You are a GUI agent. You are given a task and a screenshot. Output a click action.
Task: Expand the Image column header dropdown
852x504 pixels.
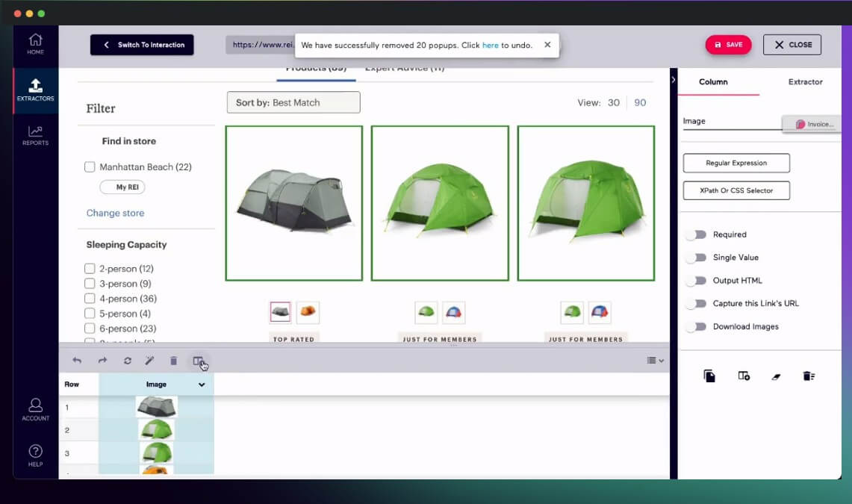pyautogui.click(x=202, y=385)
